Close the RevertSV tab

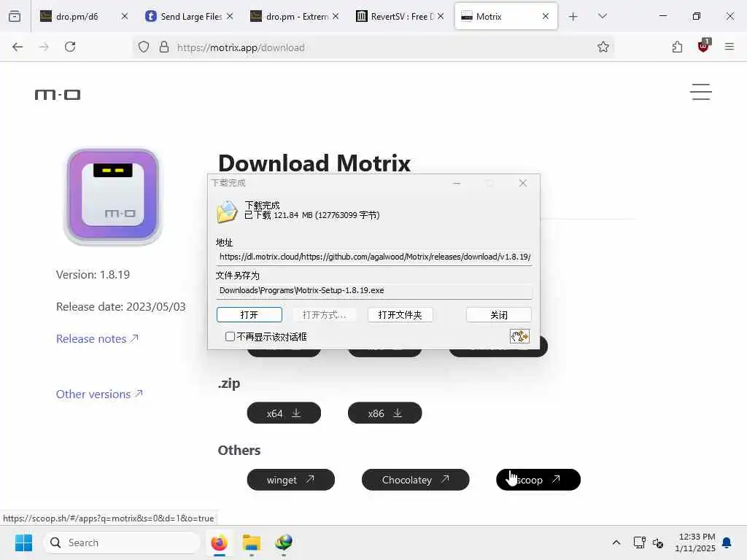pyautogui.click(x=441, y=16)
